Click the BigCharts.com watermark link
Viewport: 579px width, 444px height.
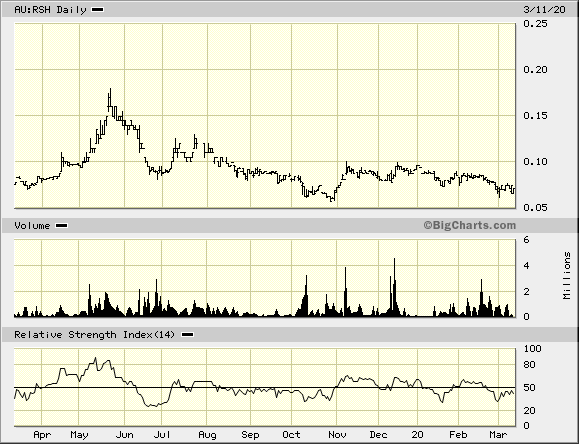coord(470,225)
